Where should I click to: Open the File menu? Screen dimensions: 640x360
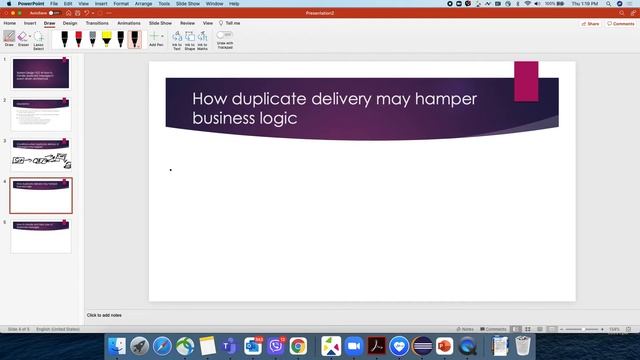(x=54, y=4)
